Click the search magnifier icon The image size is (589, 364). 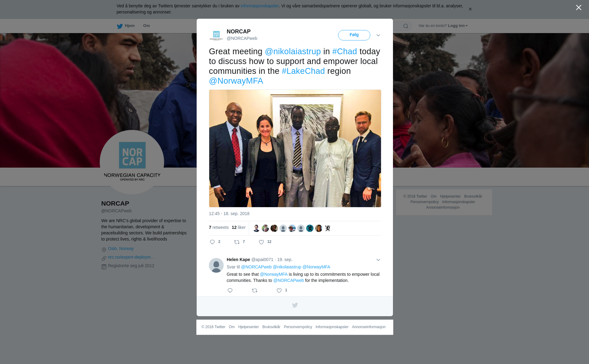[x=406, y=26]
